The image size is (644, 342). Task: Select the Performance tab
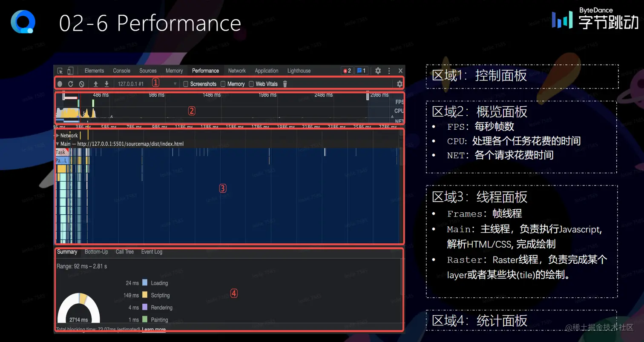click(x=205, y=71)
